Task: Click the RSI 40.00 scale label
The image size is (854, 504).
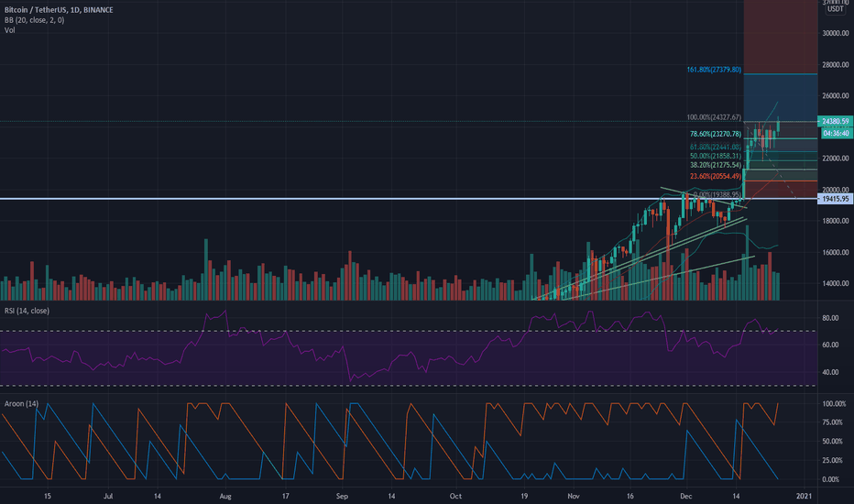Action: coord(830,373)
